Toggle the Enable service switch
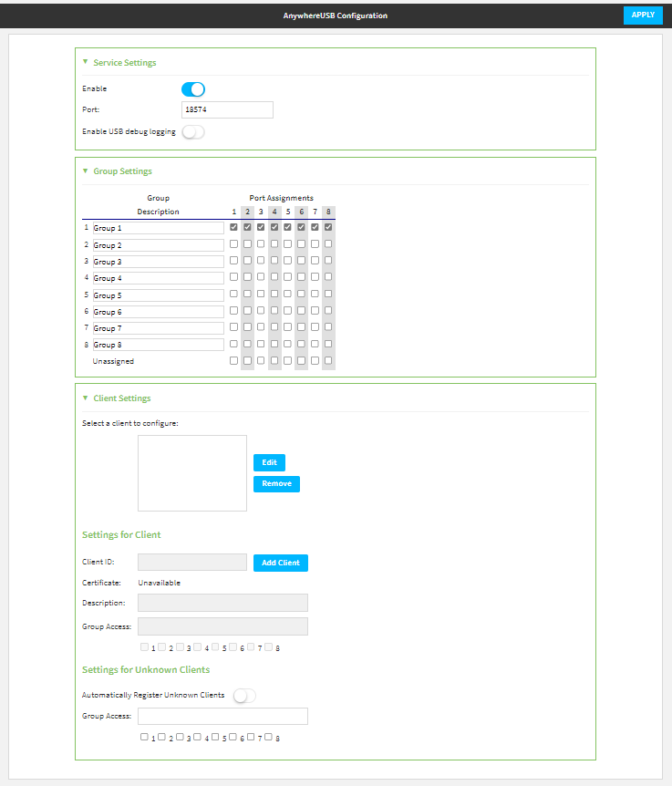The width and height of the screenshot is (672, 786). 193,89
